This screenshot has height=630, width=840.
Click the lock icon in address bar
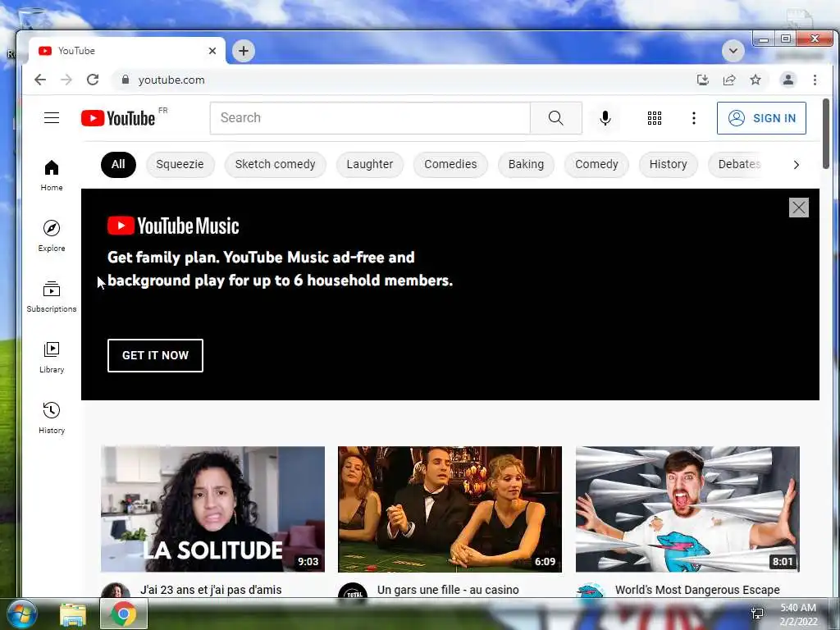click(126, 80)
